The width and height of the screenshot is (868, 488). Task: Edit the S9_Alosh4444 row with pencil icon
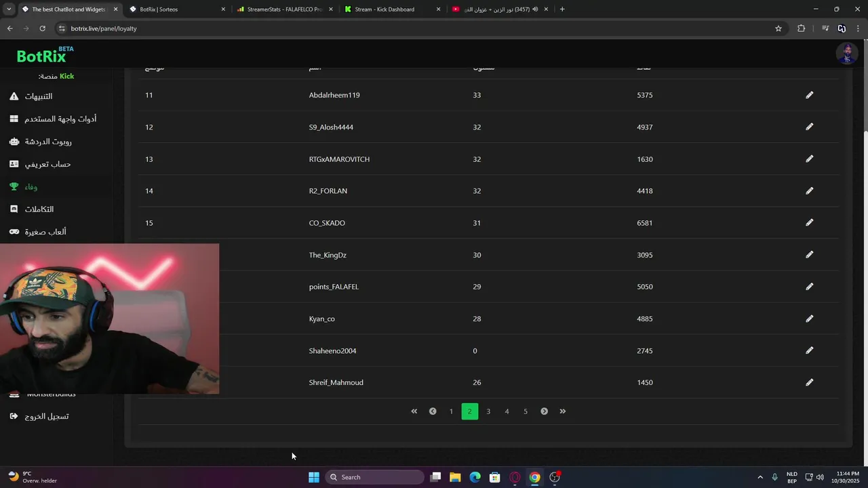[809, 127]
